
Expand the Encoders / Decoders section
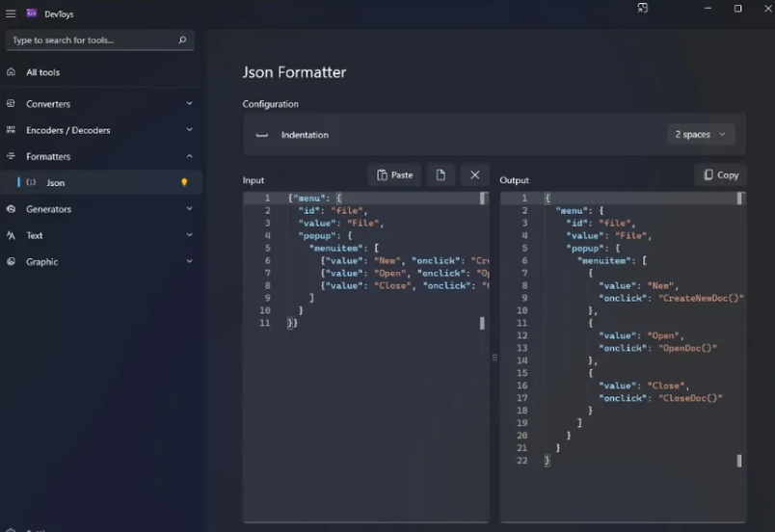point(189,129)
